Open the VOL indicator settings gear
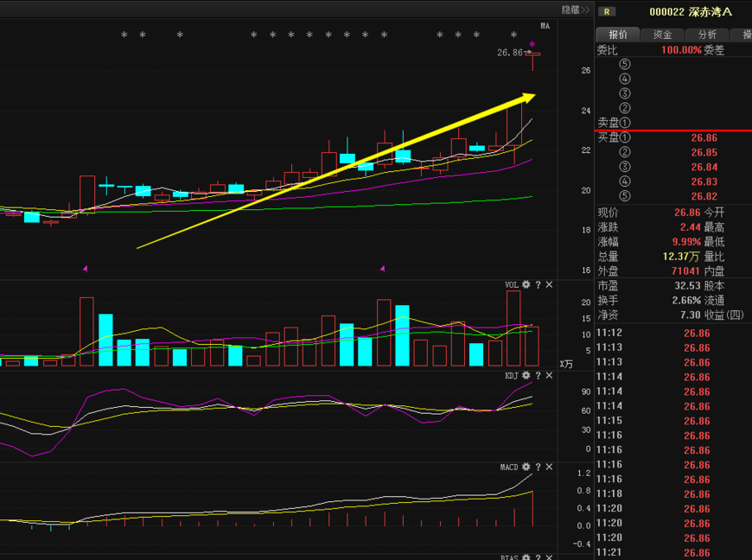 coord(526,285)
